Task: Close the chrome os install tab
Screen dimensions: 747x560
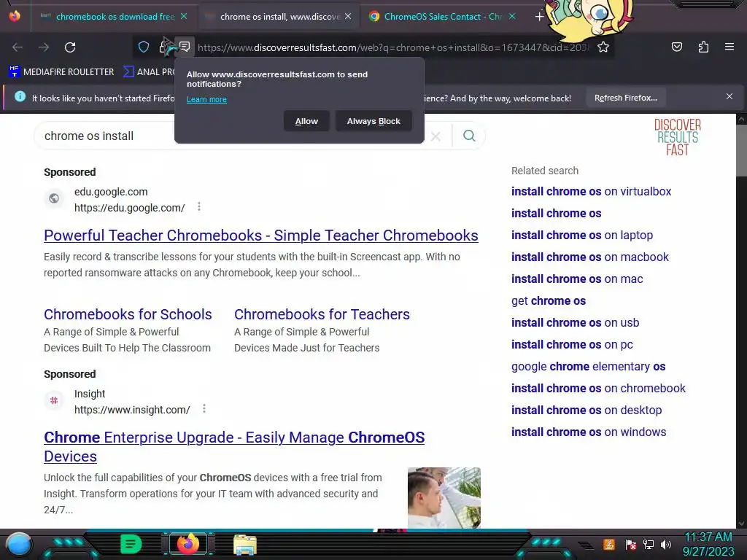Action: [348, 16]
